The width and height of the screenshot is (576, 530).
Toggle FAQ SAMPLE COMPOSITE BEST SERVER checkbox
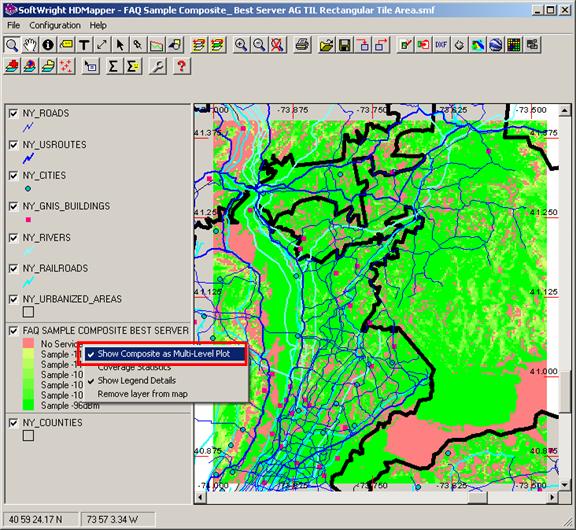pyautogui.click(x=14, y=331)
